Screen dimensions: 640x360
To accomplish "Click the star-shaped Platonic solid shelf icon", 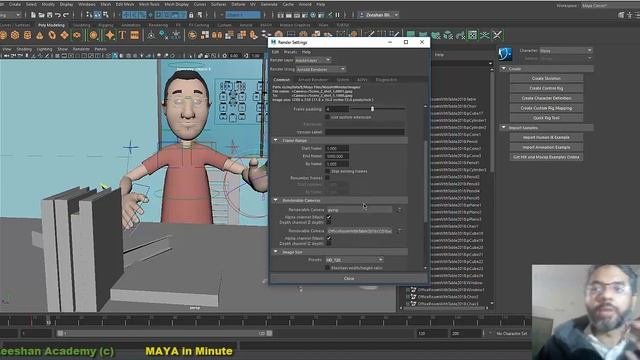I will point(109,36).
